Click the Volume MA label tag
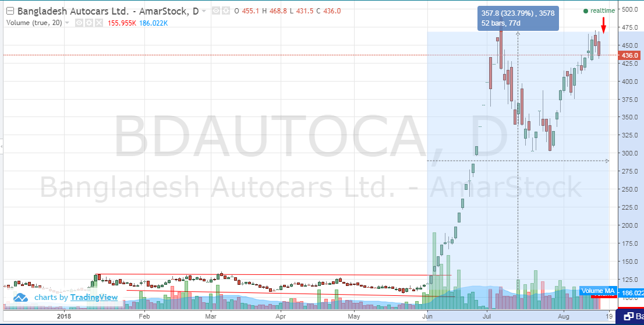This screenshot has height=325, width=644. tap(597, 291)
